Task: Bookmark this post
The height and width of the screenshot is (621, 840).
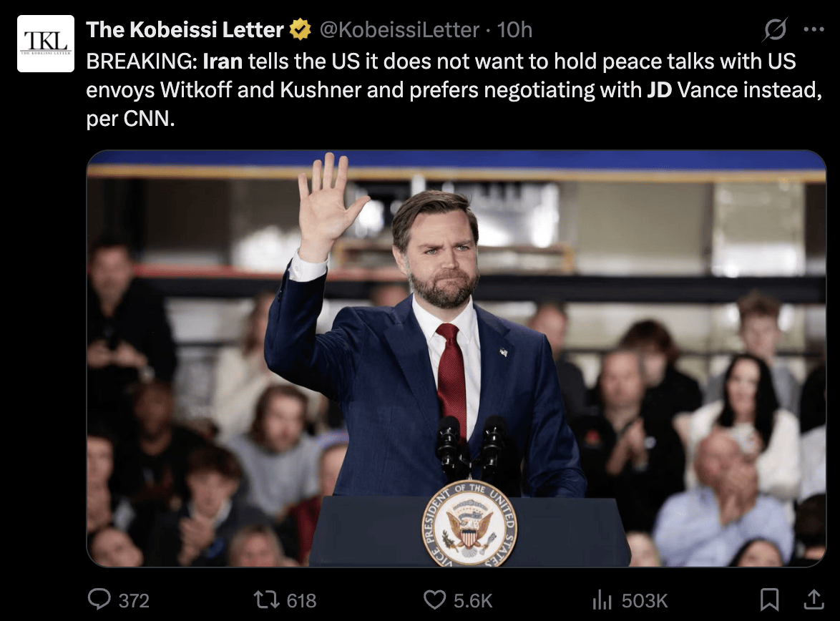Action: 769,600
